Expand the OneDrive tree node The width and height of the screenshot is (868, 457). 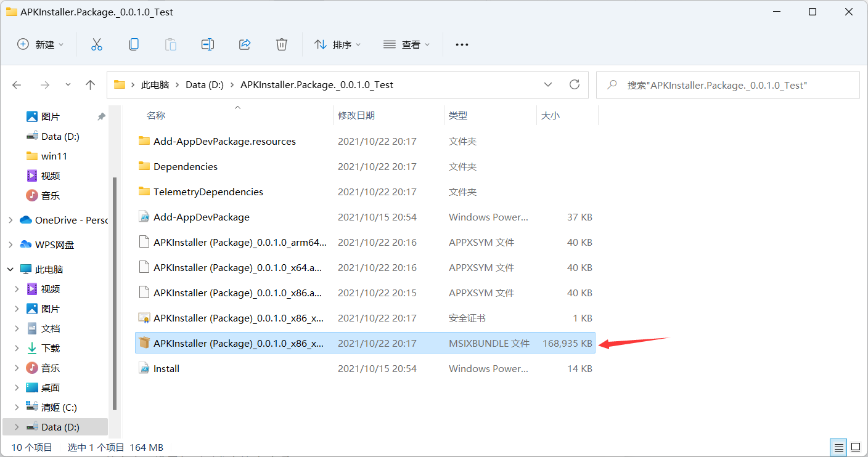click(x=10, y=220)
